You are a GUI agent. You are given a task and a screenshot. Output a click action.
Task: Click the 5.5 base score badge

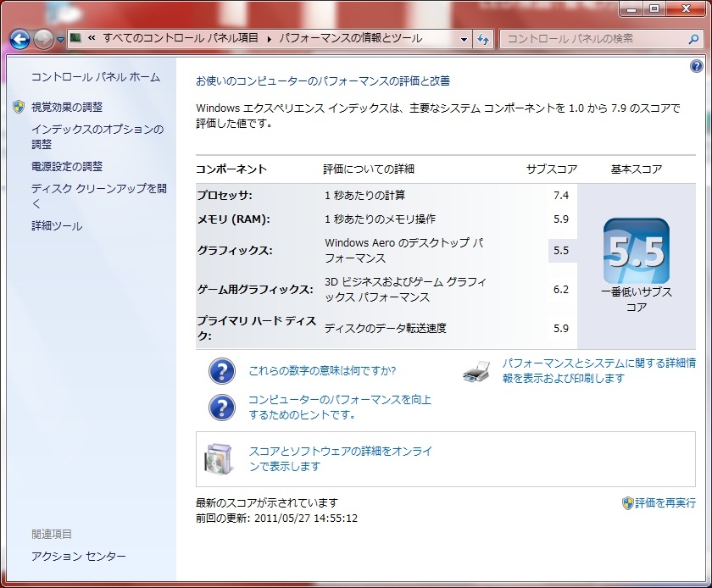636,251
